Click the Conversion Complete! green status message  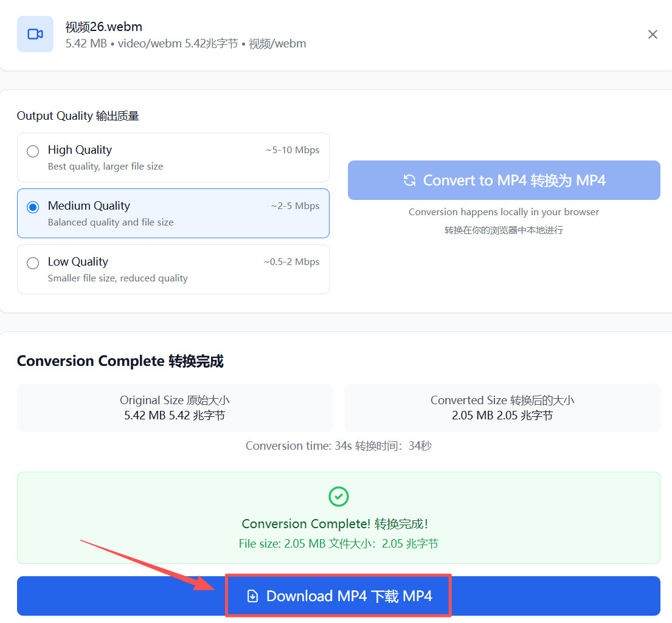click(334, 523)
